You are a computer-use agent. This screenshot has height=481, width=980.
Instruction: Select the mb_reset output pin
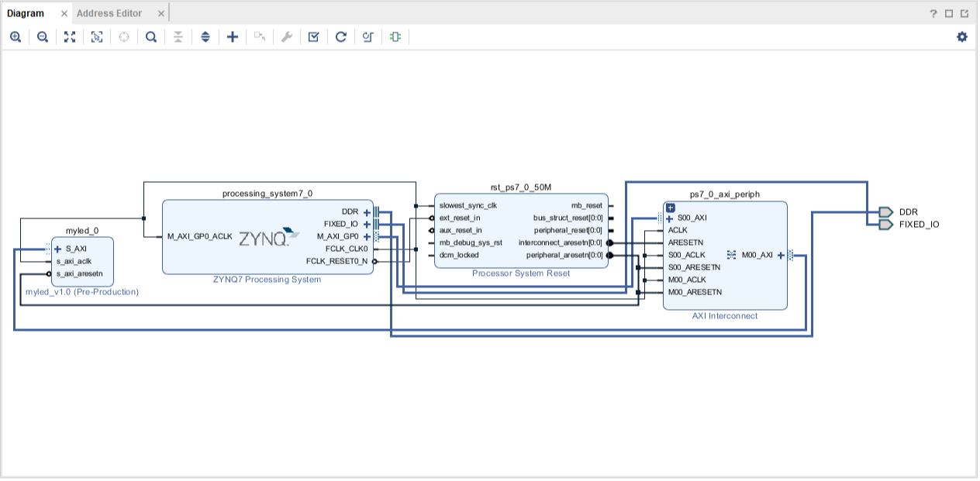587,206
